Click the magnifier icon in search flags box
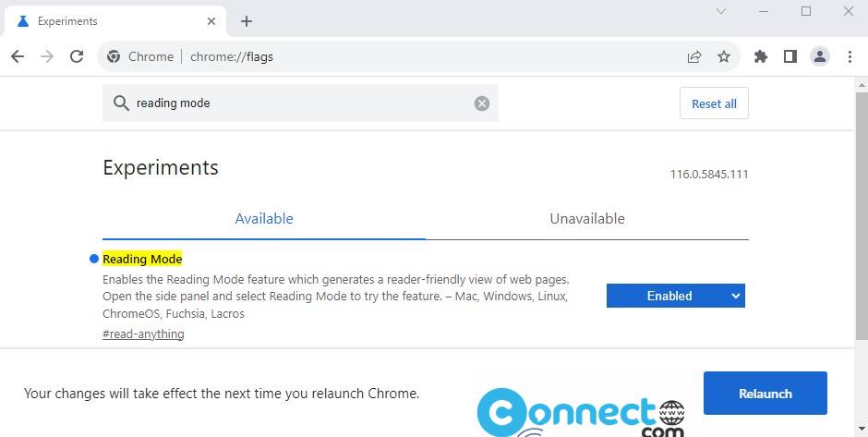 click(121, 103)
